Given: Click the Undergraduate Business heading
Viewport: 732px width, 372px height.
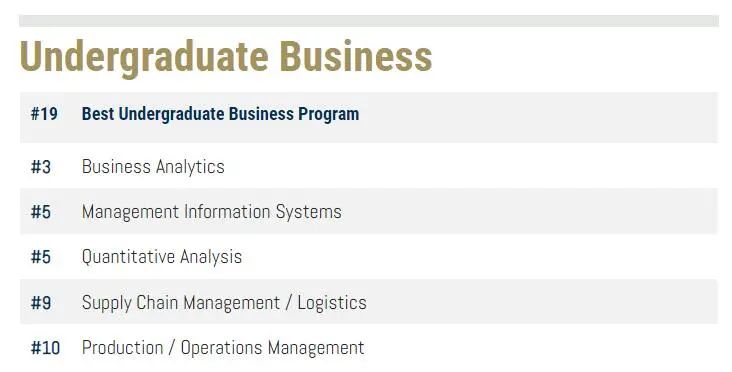Looking at the screenshot, I should pos(225,57).
